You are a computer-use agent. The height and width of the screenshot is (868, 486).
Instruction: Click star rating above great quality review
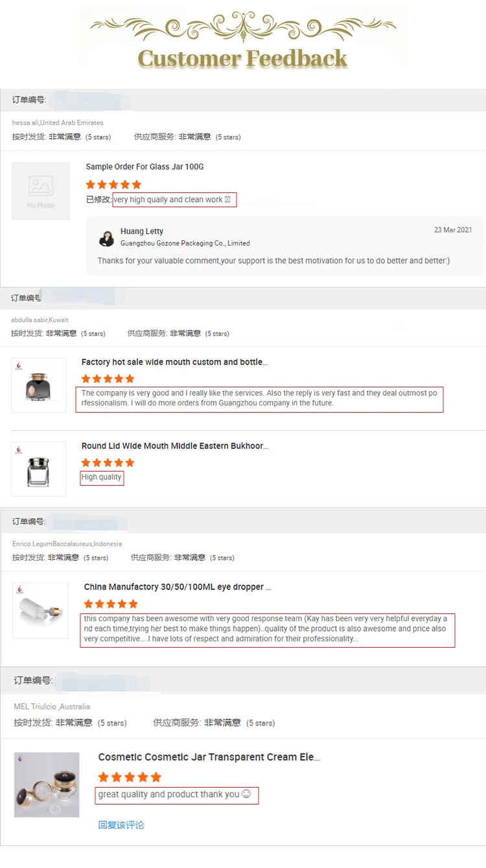tap(130, 777)
